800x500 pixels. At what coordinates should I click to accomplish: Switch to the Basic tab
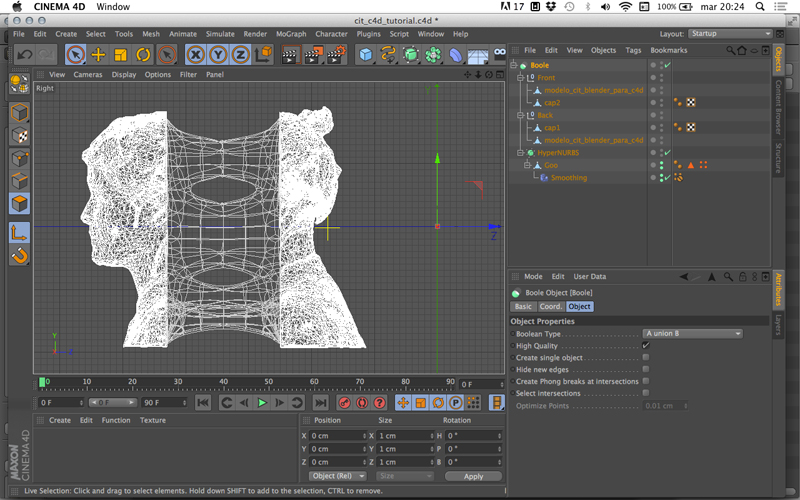click(x=523, y=307)
